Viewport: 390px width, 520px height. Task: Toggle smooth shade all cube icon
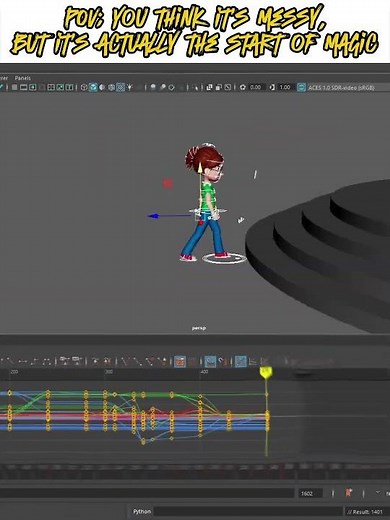click(93, 87)
